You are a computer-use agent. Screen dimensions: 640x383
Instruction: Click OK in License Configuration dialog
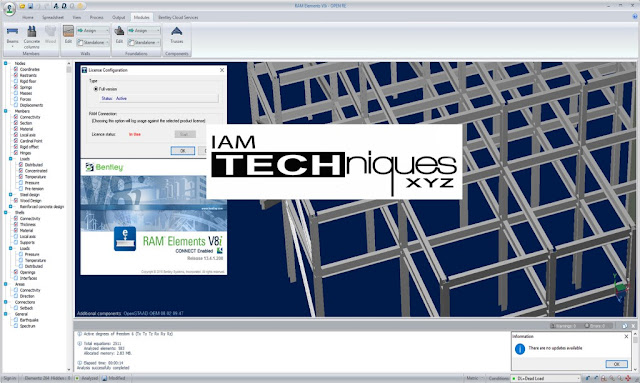click(x=182, y=151)
